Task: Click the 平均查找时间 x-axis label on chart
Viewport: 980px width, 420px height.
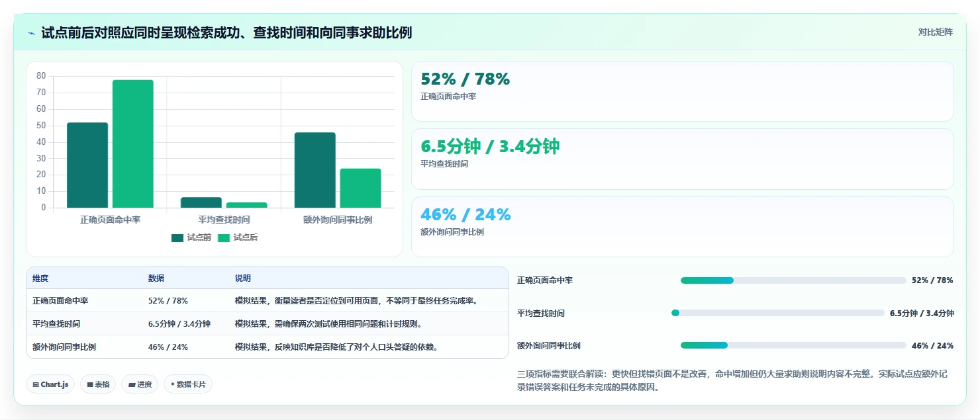Action: pos(224,220)
